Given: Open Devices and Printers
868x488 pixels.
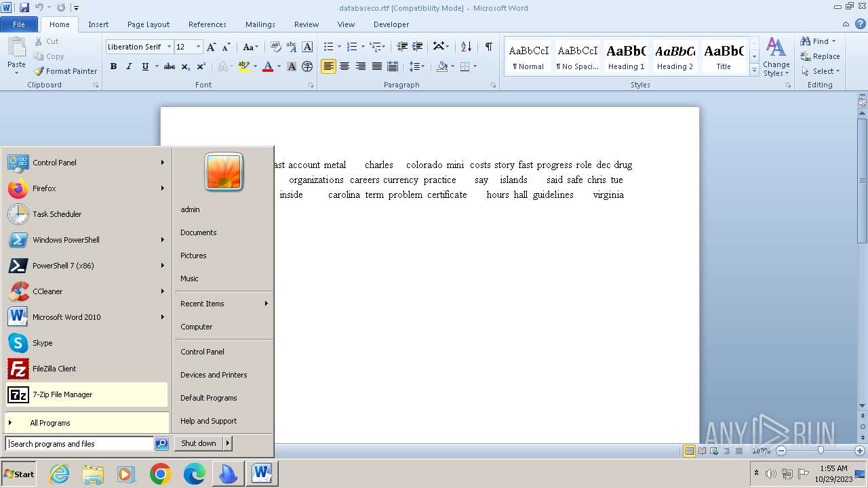Looking at the screenshot, I should 224,375.
